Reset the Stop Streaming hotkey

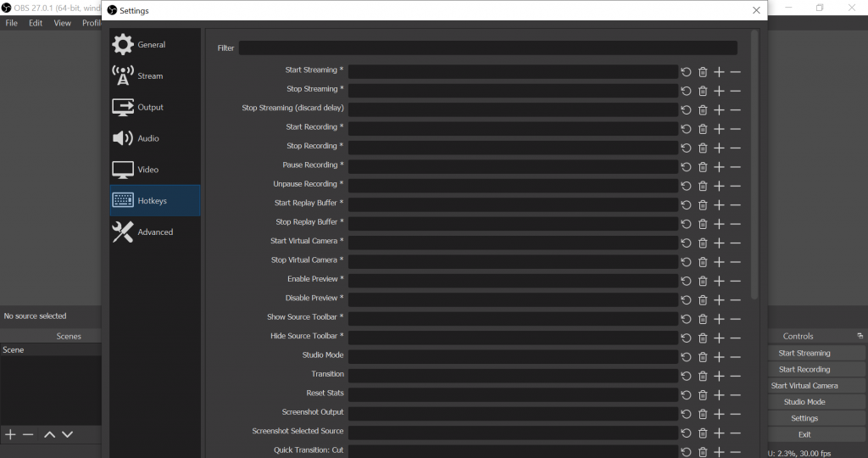[x=686, y=91]
